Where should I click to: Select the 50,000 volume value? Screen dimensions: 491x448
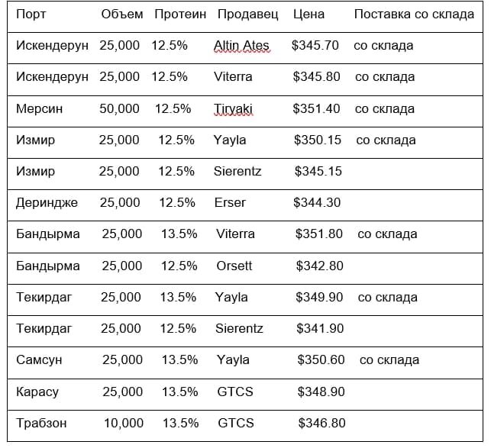click(119, 109)
